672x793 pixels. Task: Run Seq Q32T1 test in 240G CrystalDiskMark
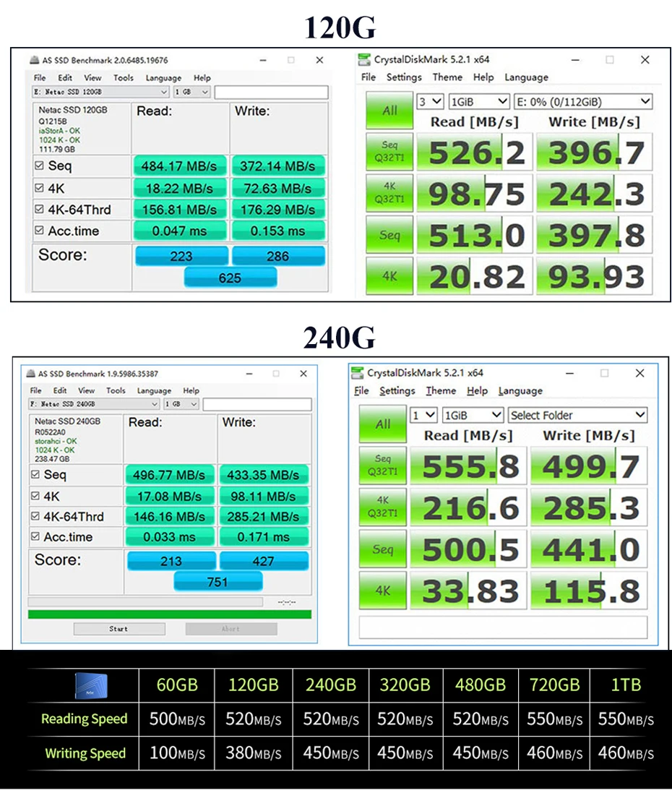383,466
